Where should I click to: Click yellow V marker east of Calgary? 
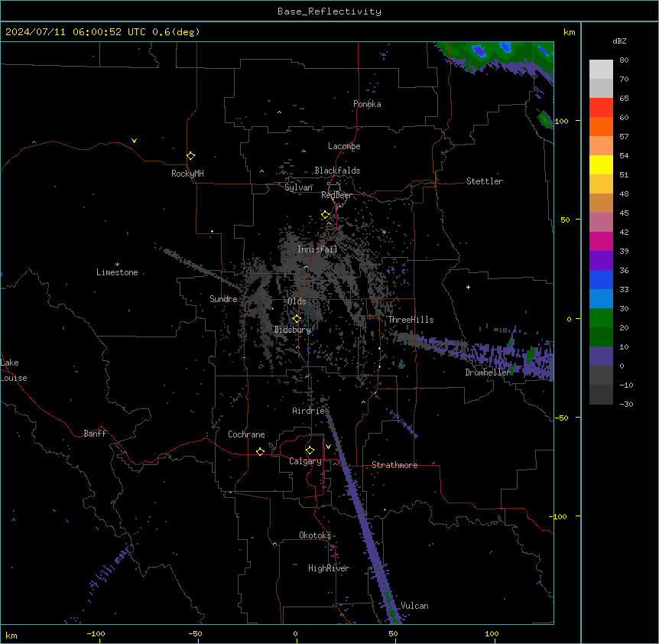328,447
